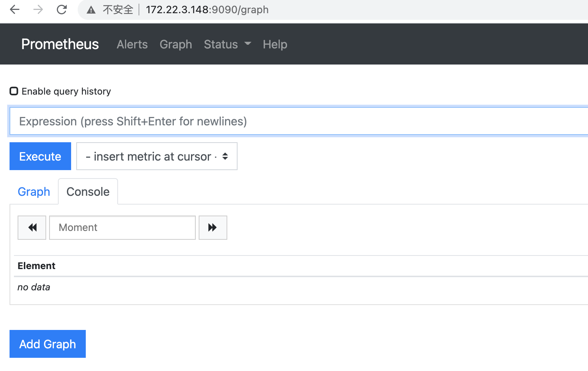Enable query history checkbox
The image size is (588, 371).
(14, 91)
